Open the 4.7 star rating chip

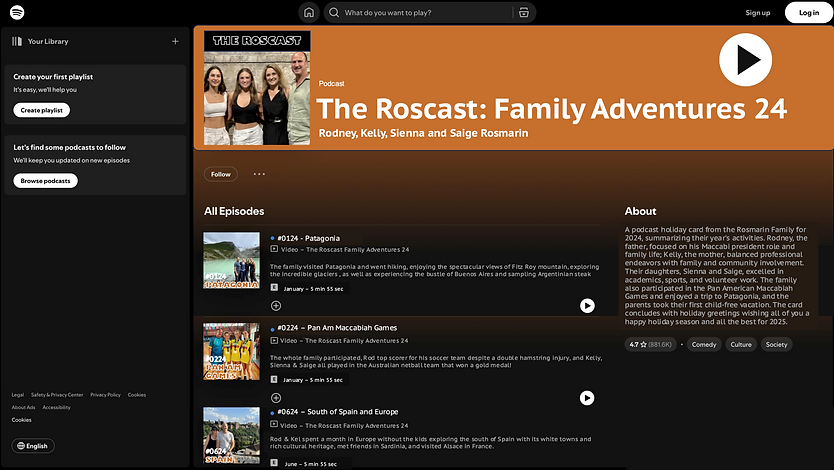(x=650, y=345)
